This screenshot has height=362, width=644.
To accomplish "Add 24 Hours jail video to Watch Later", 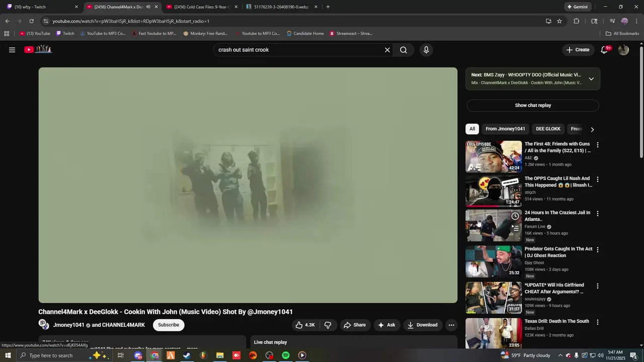I will 515,216.
